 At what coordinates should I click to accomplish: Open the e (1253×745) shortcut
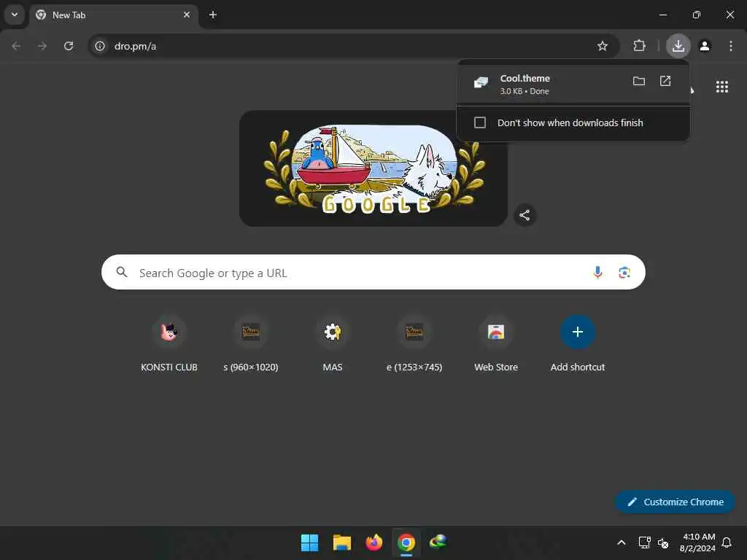414,345
